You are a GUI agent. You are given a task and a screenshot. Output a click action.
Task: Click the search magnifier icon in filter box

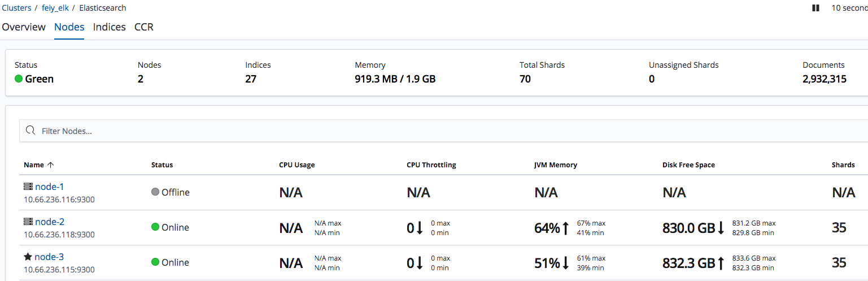coord(31,131)
